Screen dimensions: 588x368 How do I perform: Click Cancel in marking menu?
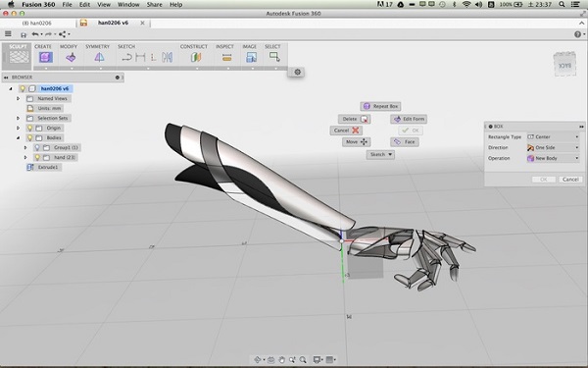pyautogui.click(x=346, y=131)
